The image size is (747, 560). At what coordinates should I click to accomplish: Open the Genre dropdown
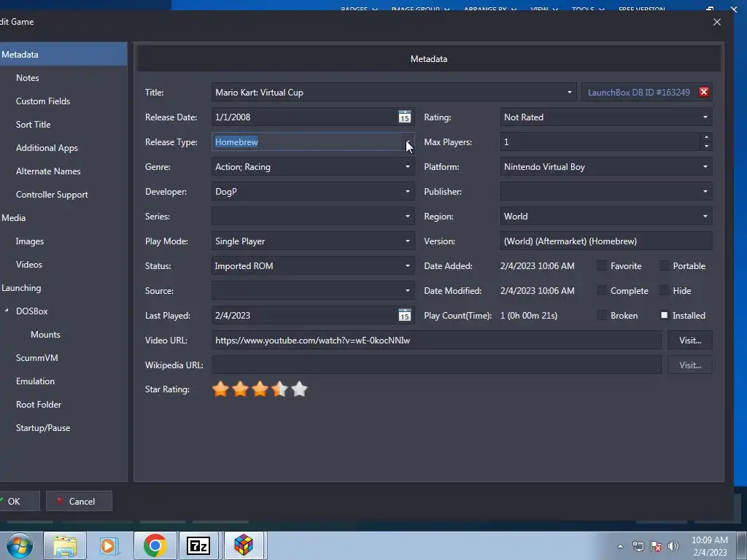coord(408,167)
